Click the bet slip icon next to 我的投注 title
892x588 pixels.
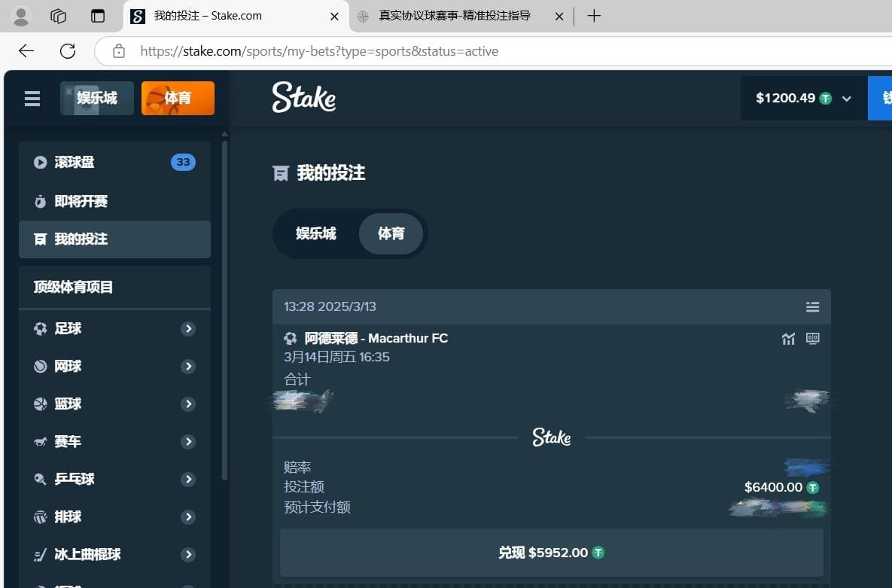click(281, 173)
